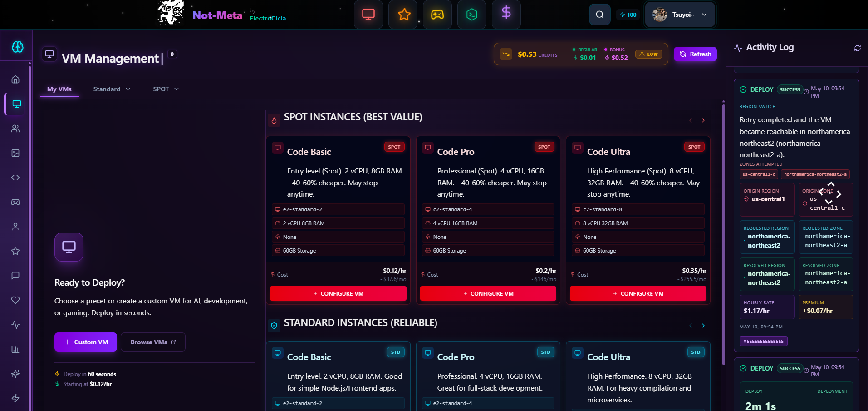Viewport: 868px width, 411px height.
Task: Click the LOW balance warning badge
Action: (648, 54)
